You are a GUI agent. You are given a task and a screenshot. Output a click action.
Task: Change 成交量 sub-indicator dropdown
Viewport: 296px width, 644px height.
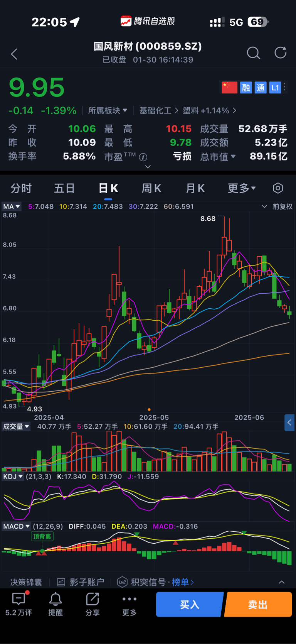(16, 426)
